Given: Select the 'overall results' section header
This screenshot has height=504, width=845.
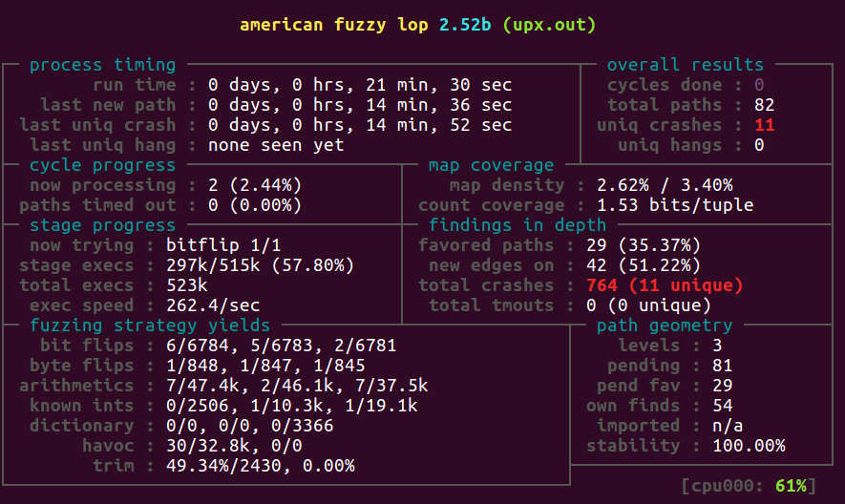Looking at the screenshot, I should pyautogui.click(x=686, y=65).
